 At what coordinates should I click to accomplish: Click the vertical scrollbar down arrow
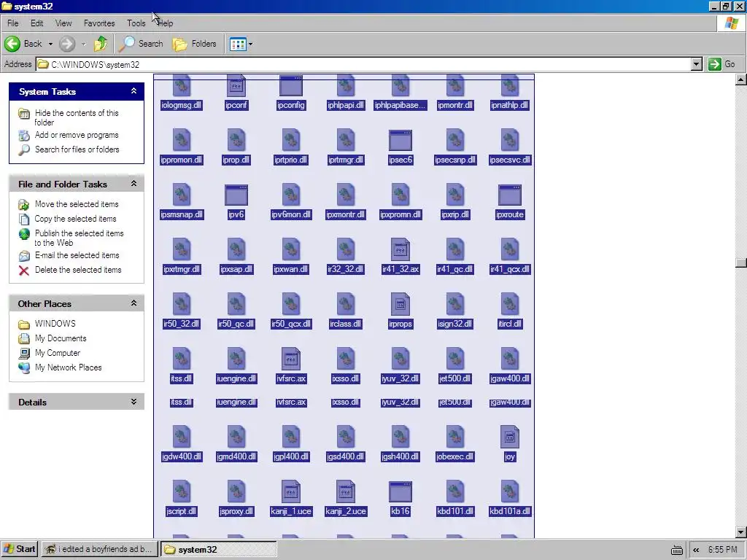741,532
